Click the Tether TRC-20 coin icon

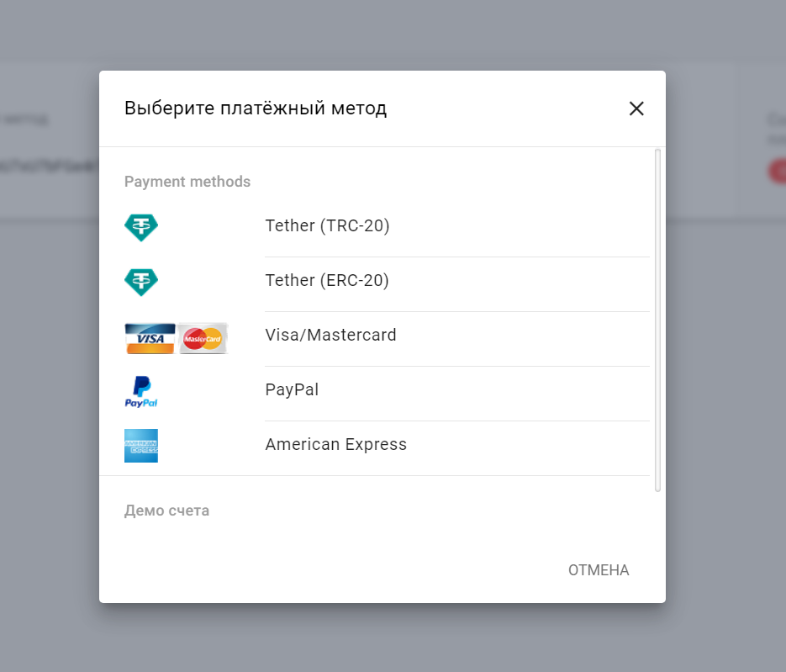click(141, 227)
